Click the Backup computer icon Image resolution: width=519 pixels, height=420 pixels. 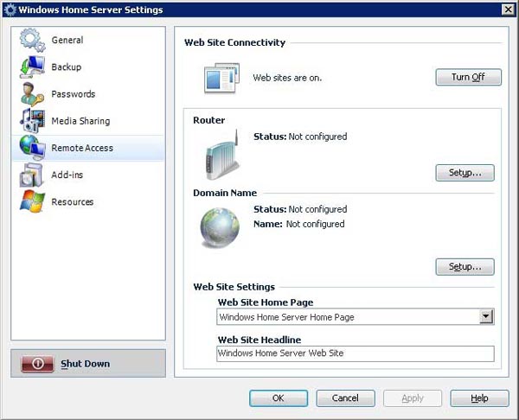[32, 67]
